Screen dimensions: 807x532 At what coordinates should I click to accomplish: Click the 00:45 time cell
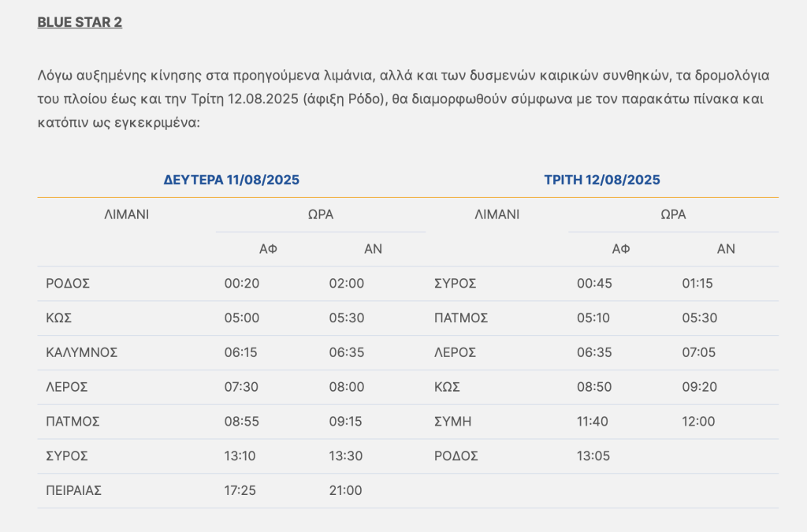[x=594, y=284]
